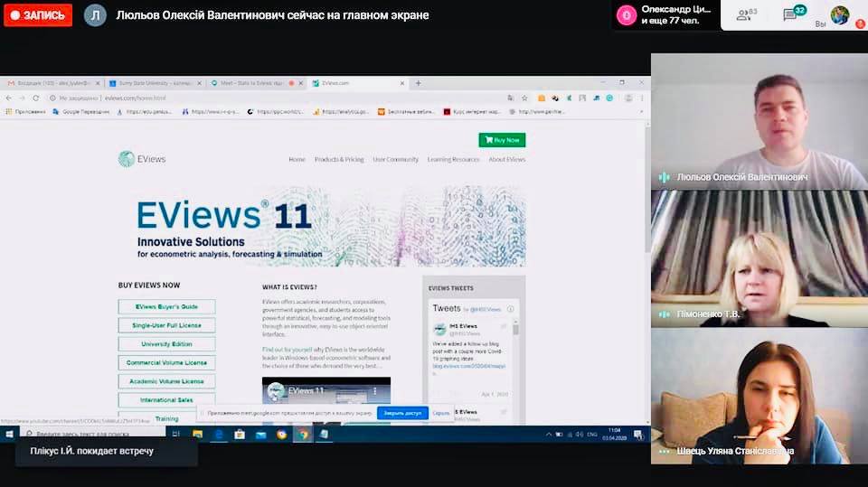Click Commercial Volume License button
868x487 pixels.
pyautogui.click(x=166, y=363)
